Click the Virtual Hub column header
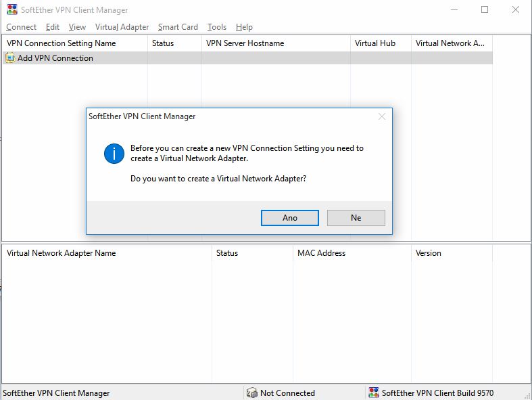The height and width of the screenshot is (400, 532). pos(381,43)
